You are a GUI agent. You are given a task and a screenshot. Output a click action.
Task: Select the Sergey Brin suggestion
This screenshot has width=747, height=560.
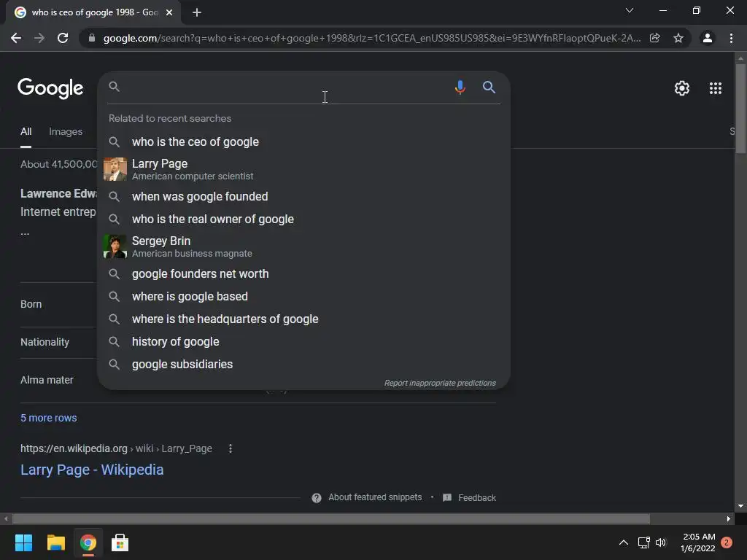303,246
